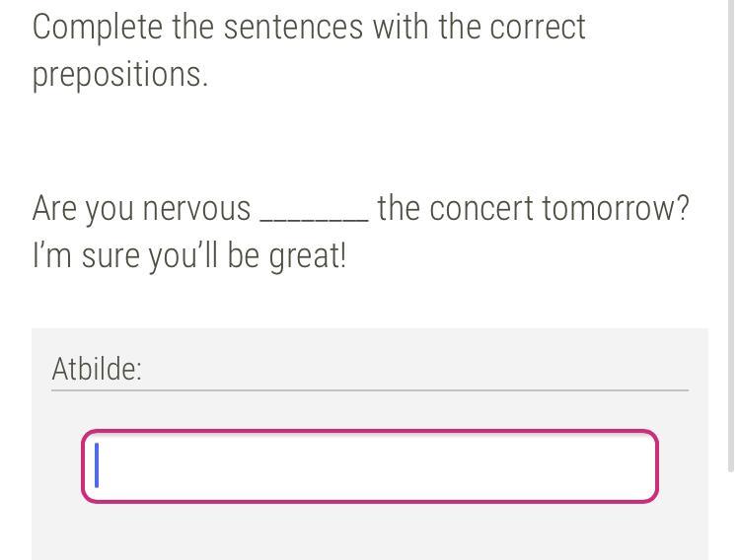Click the word "Are" starting the question

55,209
